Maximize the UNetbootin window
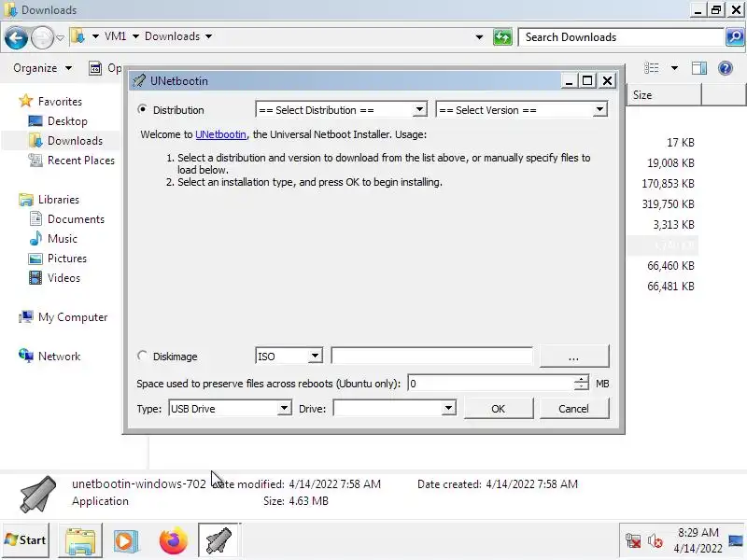The width and height of the screenshot is (747, 560). tap(587, 81)
